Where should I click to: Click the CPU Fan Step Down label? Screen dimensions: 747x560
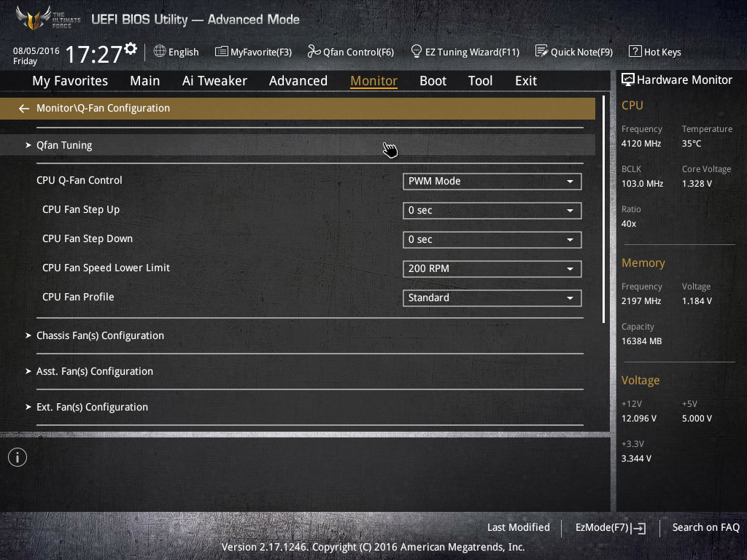(x=88, y=238)
